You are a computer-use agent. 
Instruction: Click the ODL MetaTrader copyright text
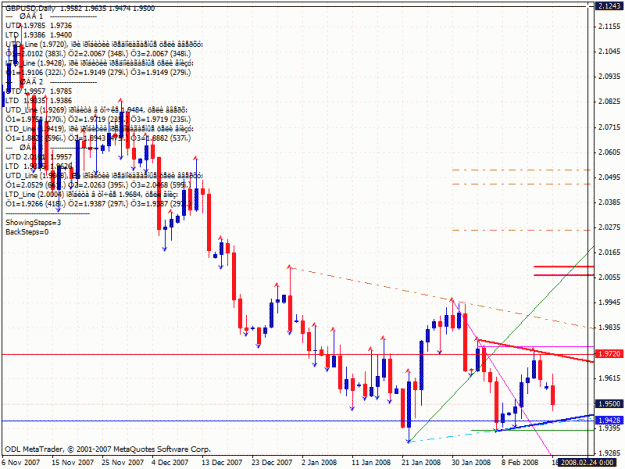click(x=108, y=449)
